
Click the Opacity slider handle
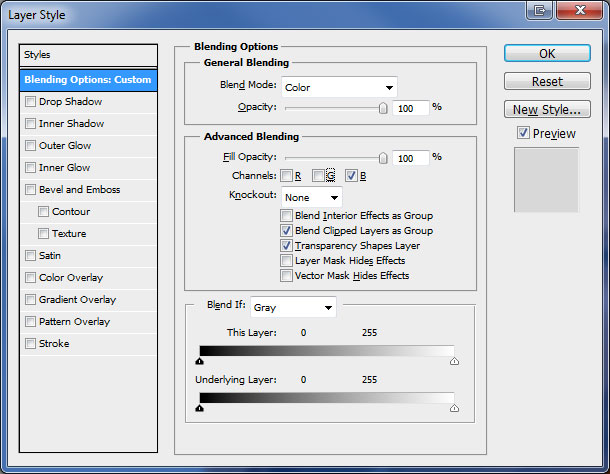(x=383, y=108)
